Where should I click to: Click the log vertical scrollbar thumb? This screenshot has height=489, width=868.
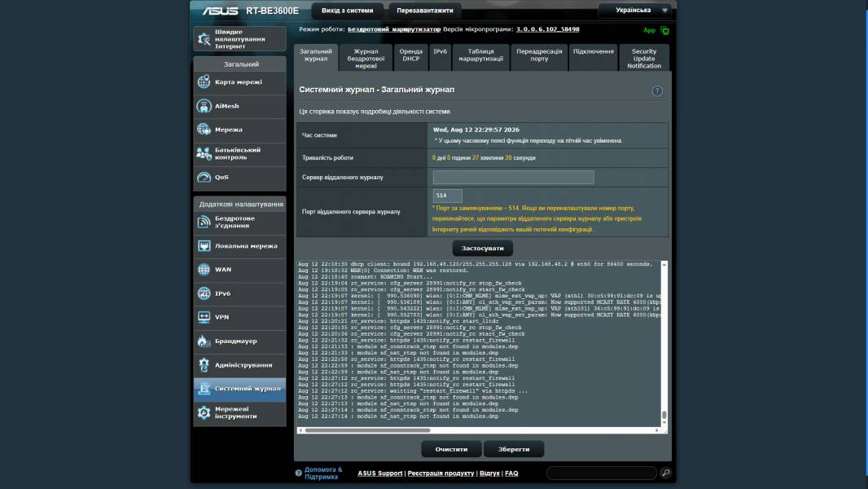[664, 415]
